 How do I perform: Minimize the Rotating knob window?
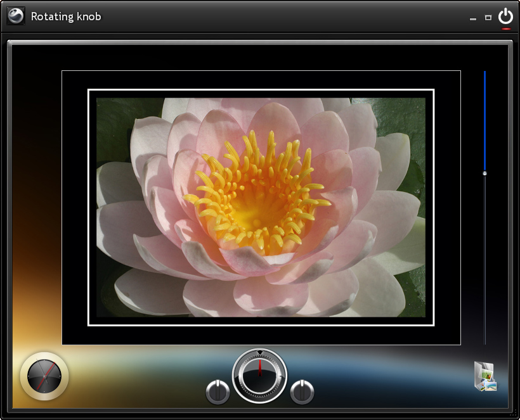[x=473, y=19]
